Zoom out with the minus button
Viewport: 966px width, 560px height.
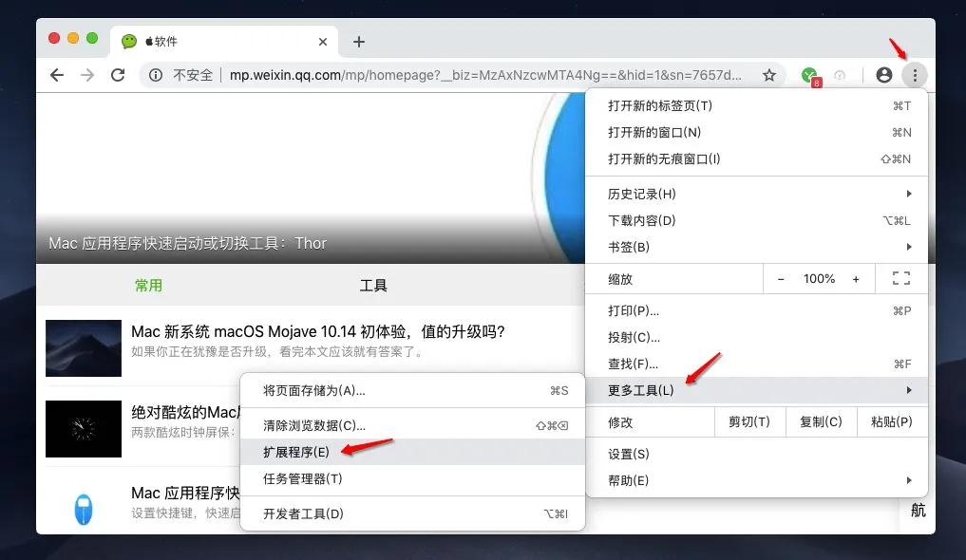tap(781, 279)
